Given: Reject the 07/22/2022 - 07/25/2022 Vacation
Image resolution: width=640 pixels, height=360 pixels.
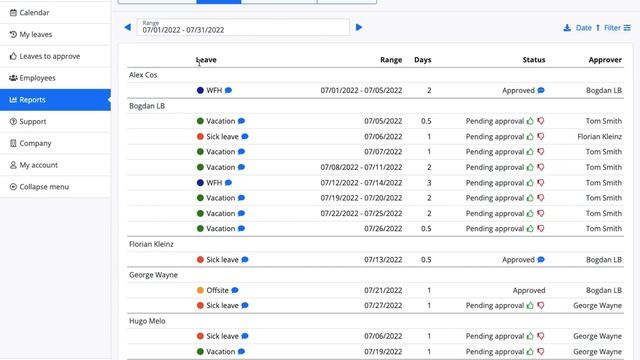Looking at the screenshot, I should [x=541, y=213].
